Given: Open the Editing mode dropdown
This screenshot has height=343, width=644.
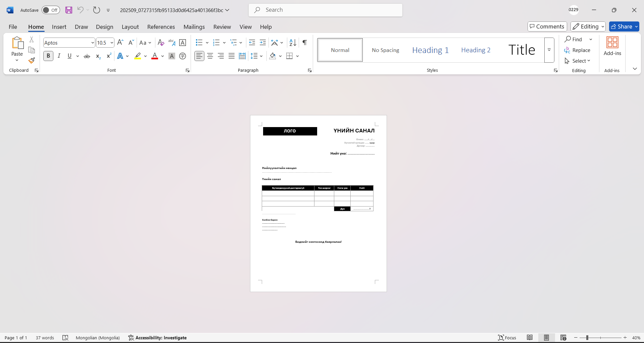Looking at the screenshot, I should tap(588, 26).
